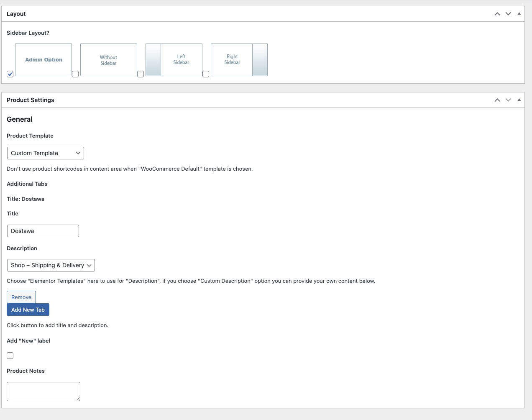Move the Layout panel up
Viewport: 532px width, 420px height.
coord(497,14)
